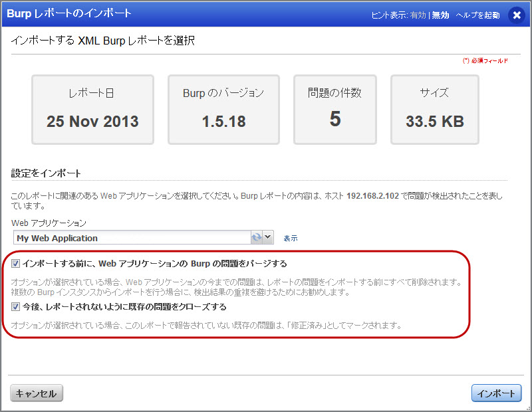Toggle the purge Burp issues before import checkbox
This screenshot has width=532, height=412.
(17, 264)
